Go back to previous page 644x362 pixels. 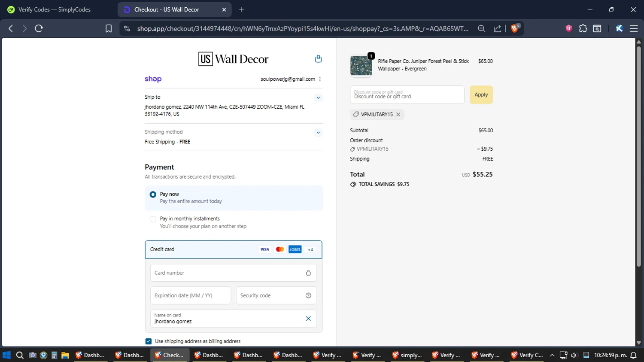[11, 28]
